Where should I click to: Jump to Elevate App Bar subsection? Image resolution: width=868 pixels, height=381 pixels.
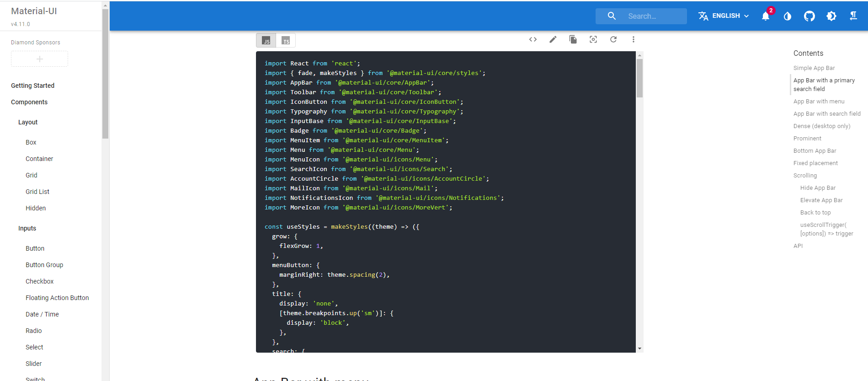coord(821,200)
